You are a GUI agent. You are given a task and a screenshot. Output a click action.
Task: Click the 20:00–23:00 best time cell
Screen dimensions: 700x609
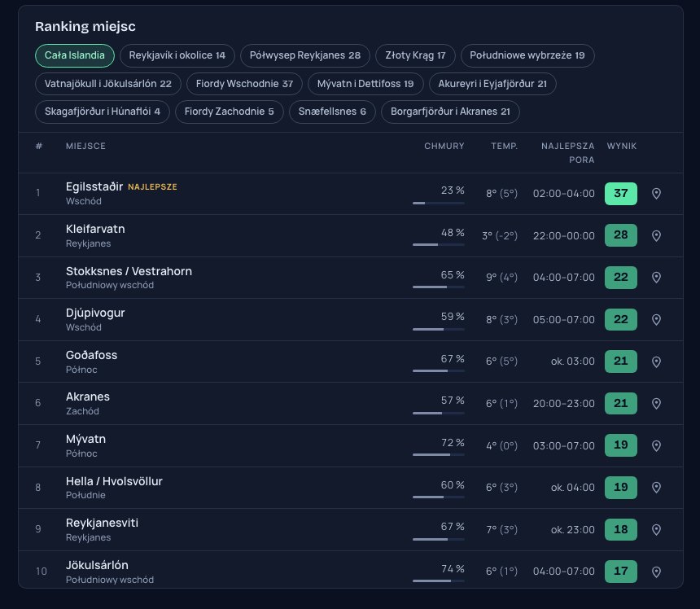coord(563,403)
